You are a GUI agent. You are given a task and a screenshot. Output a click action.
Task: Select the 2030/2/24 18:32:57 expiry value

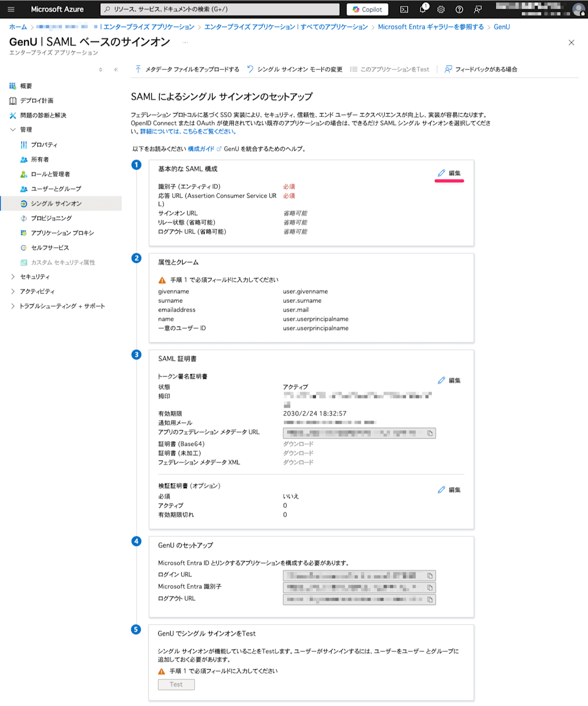point(315,413)
